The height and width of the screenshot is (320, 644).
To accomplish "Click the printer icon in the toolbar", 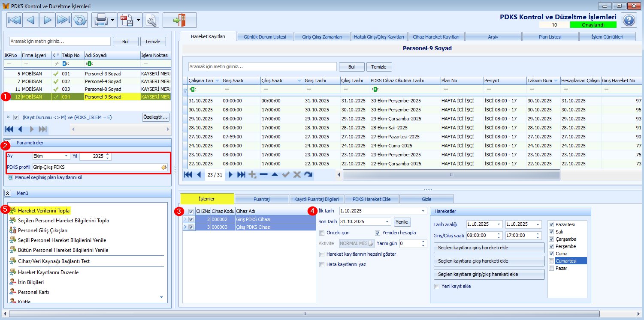I will coord(100,20).
